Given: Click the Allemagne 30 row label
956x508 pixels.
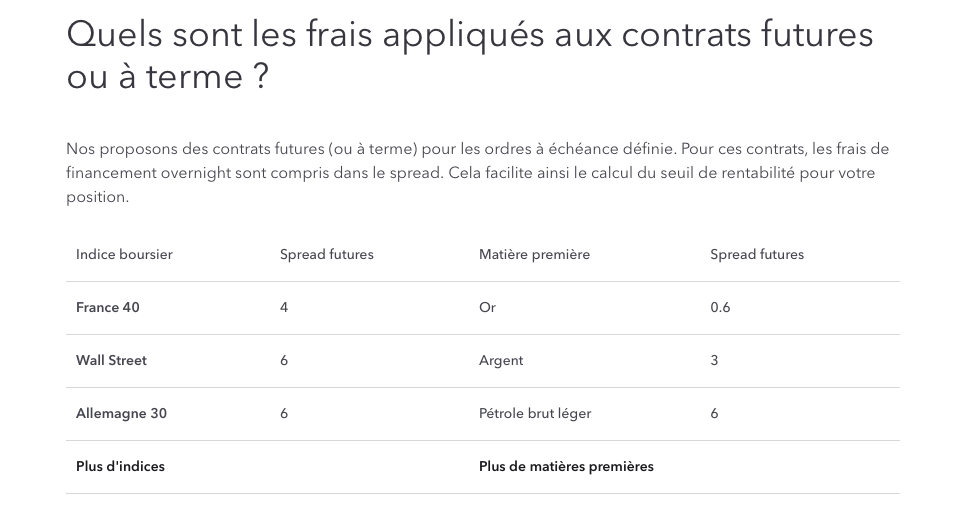Looking at the screenshot, I should point(121,414).
